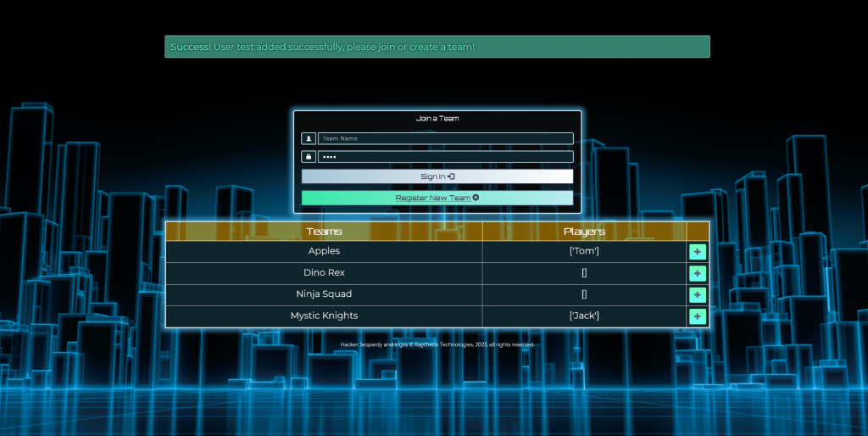Click the green Success alert banner
The height and width of the screenshot is (436, 868).
tap(437, 47)
